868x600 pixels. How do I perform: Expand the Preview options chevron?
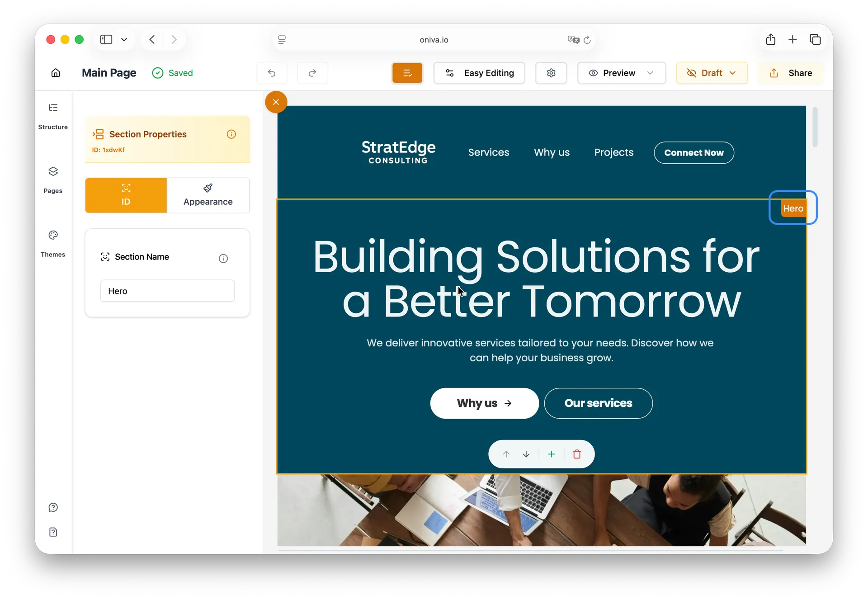(x=651, y=73)
